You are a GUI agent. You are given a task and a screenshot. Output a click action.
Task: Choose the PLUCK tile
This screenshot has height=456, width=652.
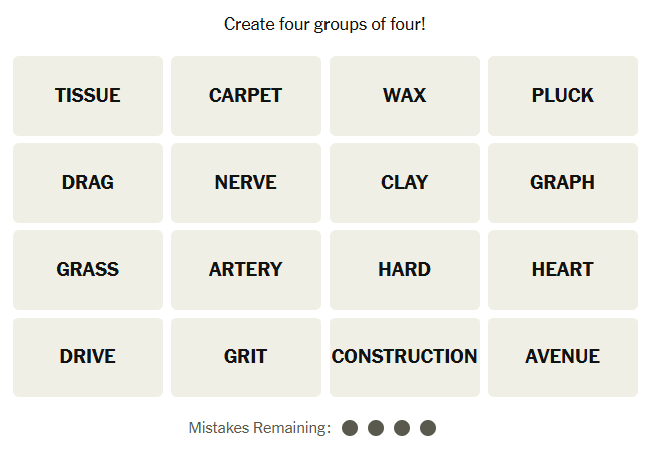pos(563,96)
